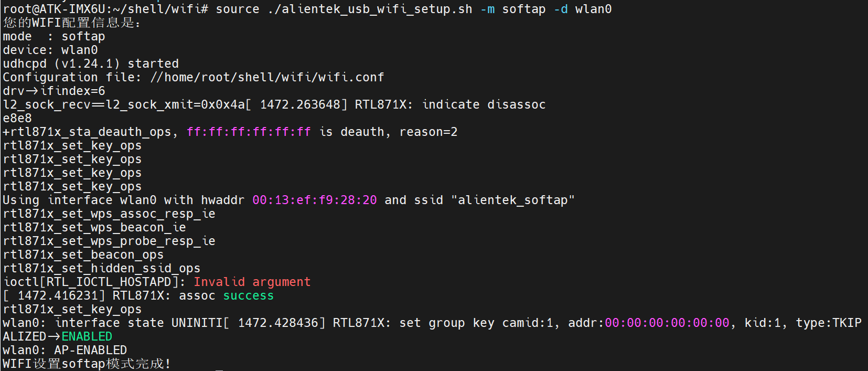
Task: Click the alientek_usb_wifi_setup.sh script name
Action: 377,9
